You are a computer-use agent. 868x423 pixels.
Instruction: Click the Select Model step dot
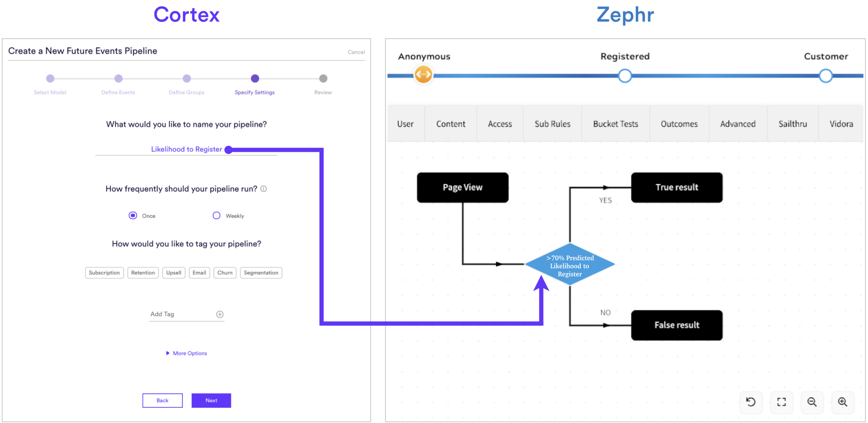(x=50, y=78)
